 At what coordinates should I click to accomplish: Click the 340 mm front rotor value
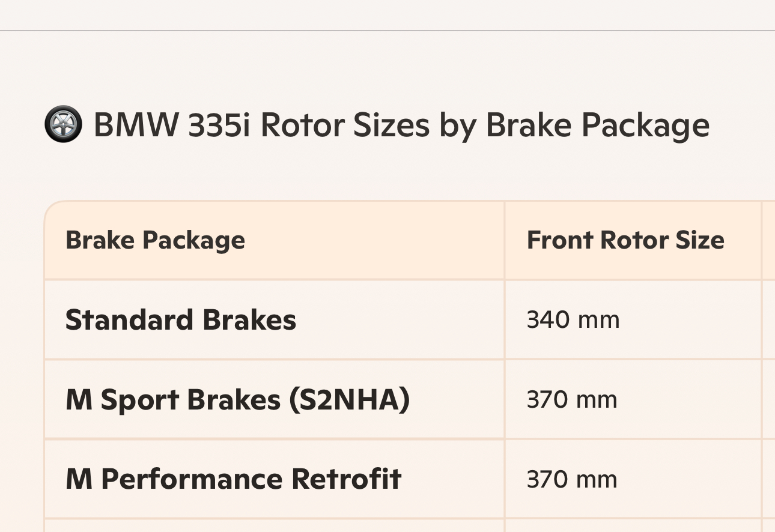573,320
